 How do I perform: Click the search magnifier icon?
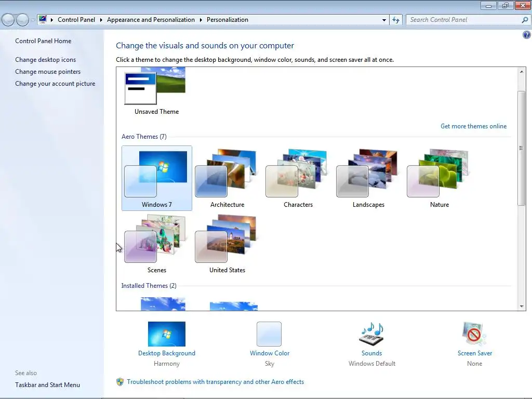tap(525, 20)
